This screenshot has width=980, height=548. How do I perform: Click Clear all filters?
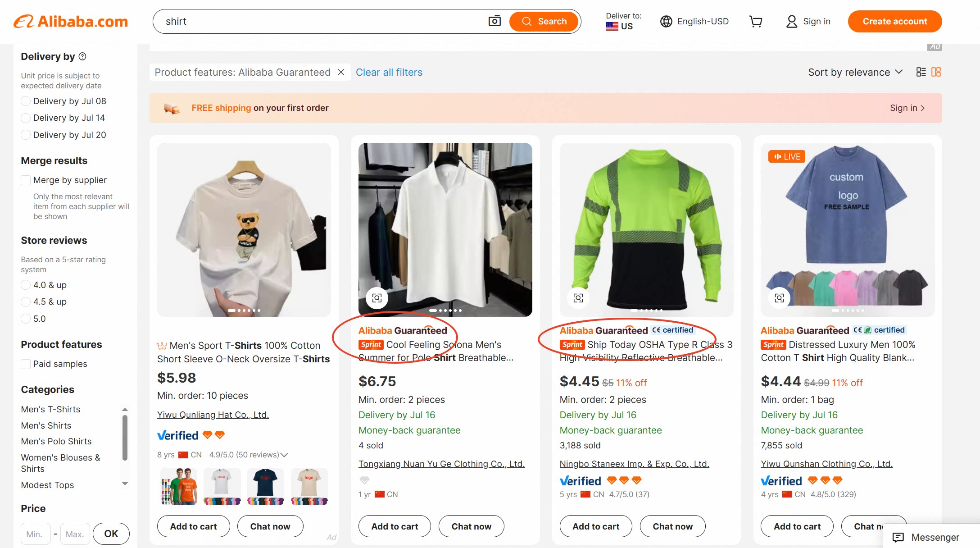coord(389,72)
